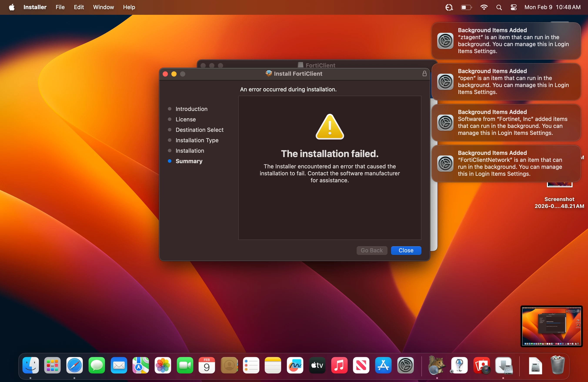Click the Installation step in the sidebar

point(190,151)
